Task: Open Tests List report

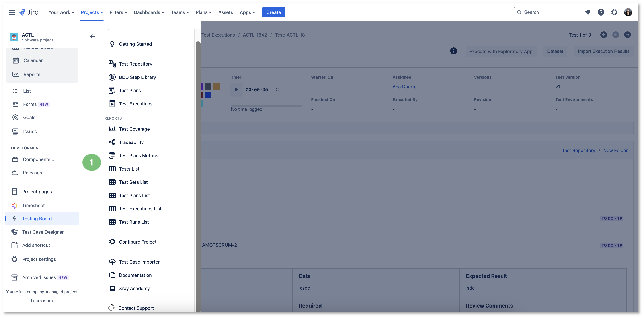Action: [x=129, y=169]
